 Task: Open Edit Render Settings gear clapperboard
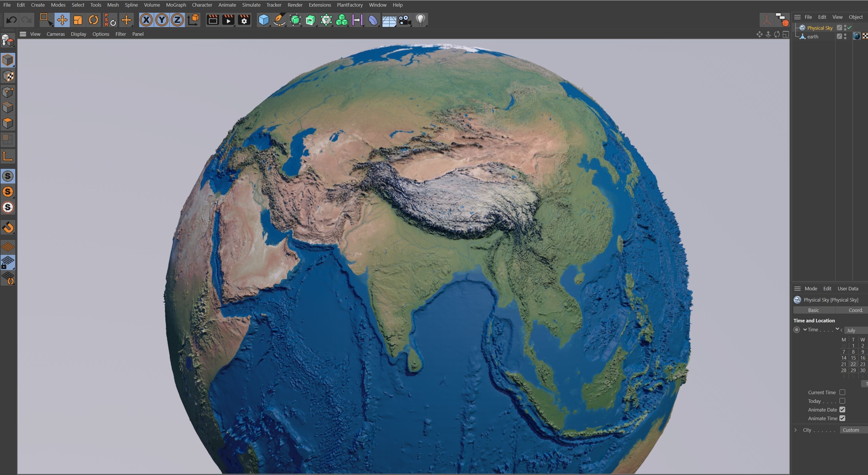click(244, 20)
